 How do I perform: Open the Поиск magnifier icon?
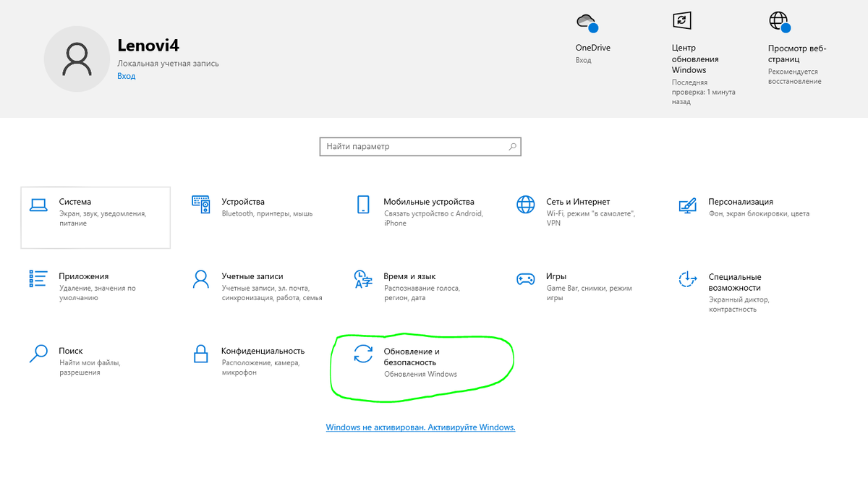click(x=38, y=353)
